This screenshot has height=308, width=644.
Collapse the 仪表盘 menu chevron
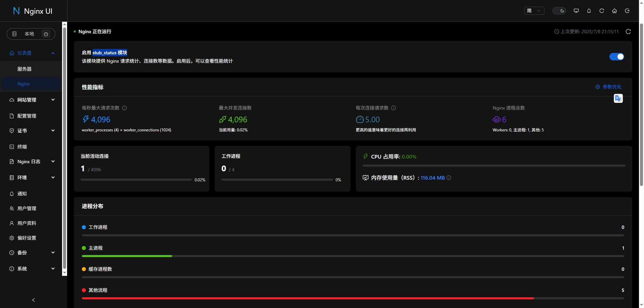[x=53, y=53]
